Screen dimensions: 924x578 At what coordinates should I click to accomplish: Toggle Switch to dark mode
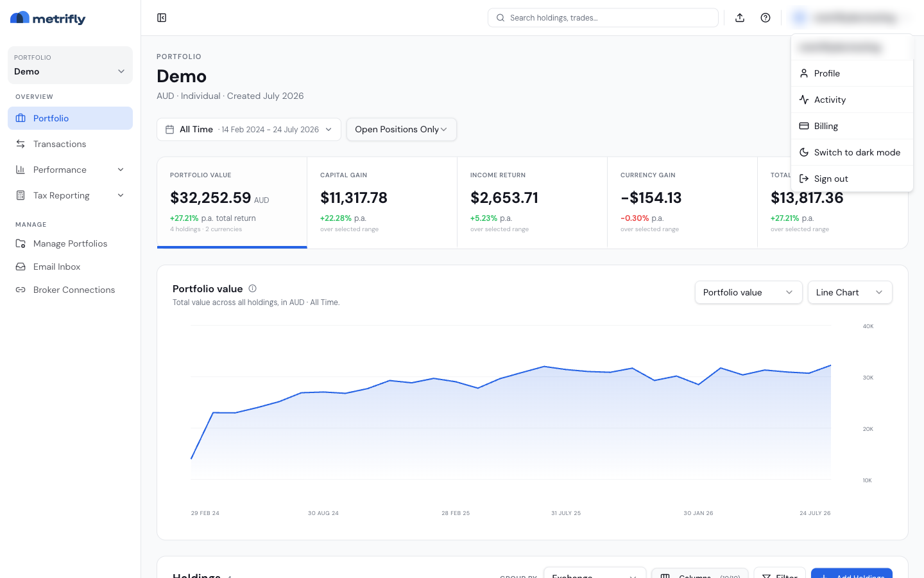coord(852,152)
